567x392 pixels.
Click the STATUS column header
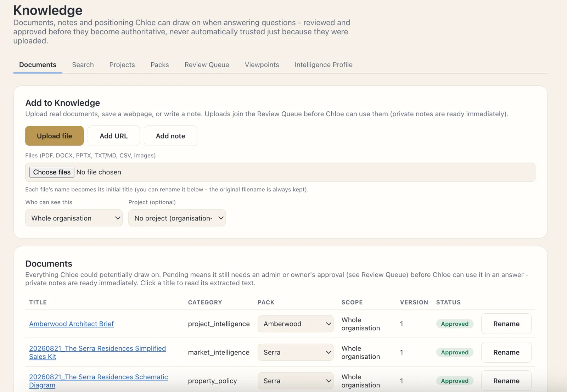click(448, 302)
